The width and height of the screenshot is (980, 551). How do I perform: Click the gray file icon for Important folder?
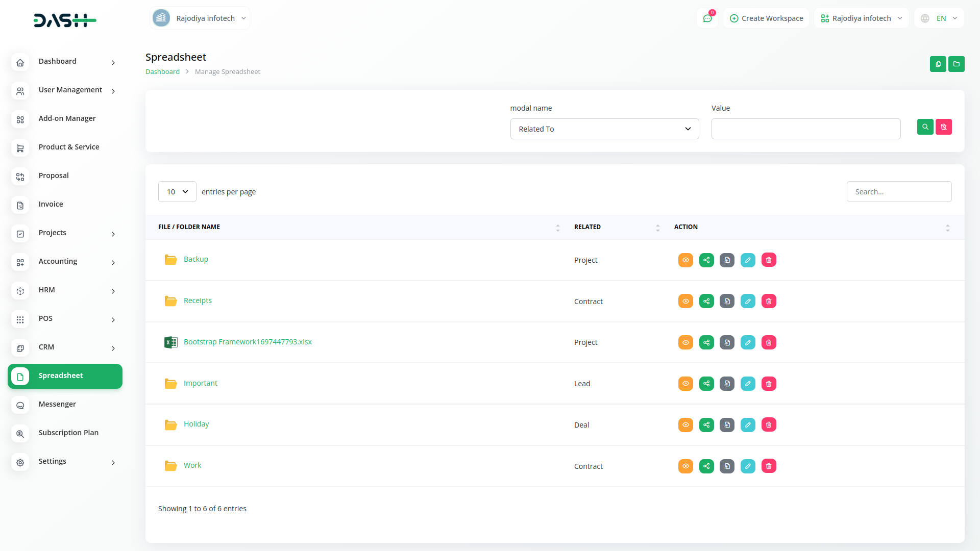(x=727, y=384)
